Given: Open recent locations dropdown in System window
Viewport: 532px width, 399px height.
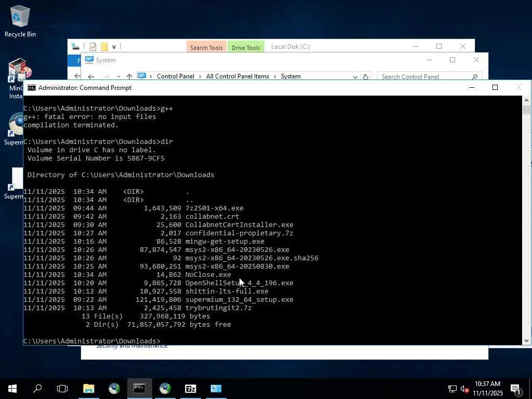Looking at the screenshot, I should coord(118,77).
